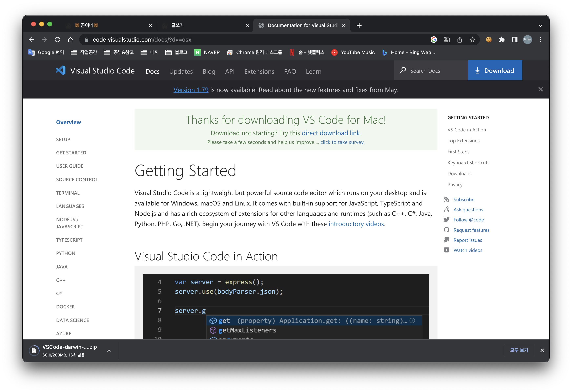Open Chrome three-dot menu

(x=540, y=40)
